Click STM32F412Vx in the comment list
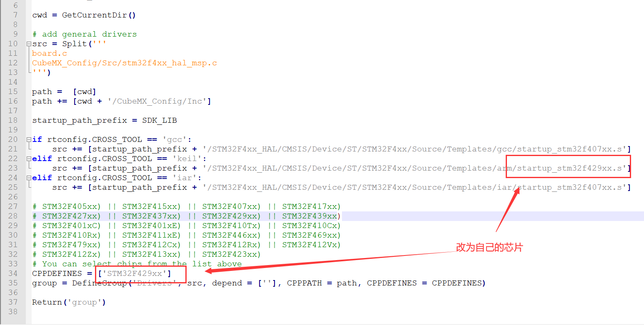 click(310, 245)
